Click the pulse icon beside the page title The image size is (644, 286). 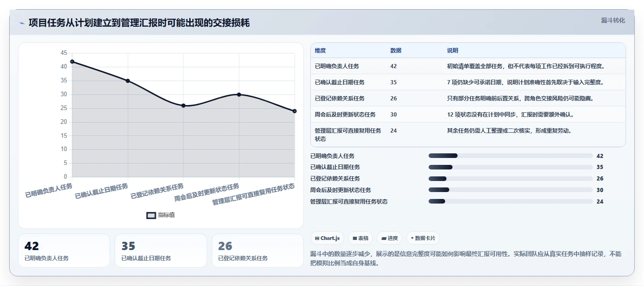tap(22, 23)
